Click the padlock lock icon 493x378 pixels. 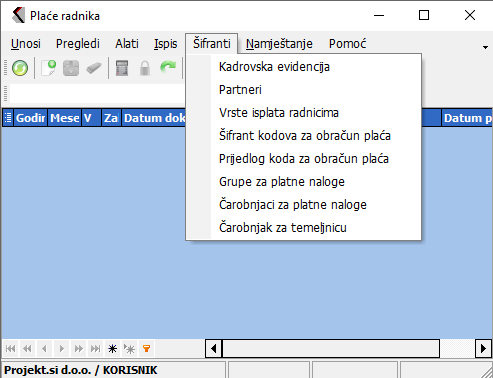(x=145, y=68)
